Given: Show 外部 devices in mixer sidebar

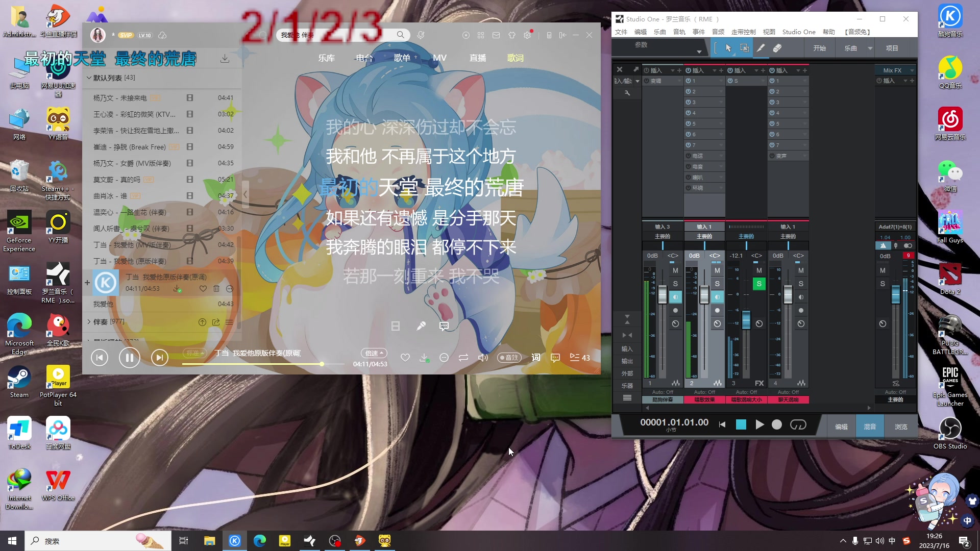Looking at the screenshot, I should pyautogui.click(x=627, y=373).
